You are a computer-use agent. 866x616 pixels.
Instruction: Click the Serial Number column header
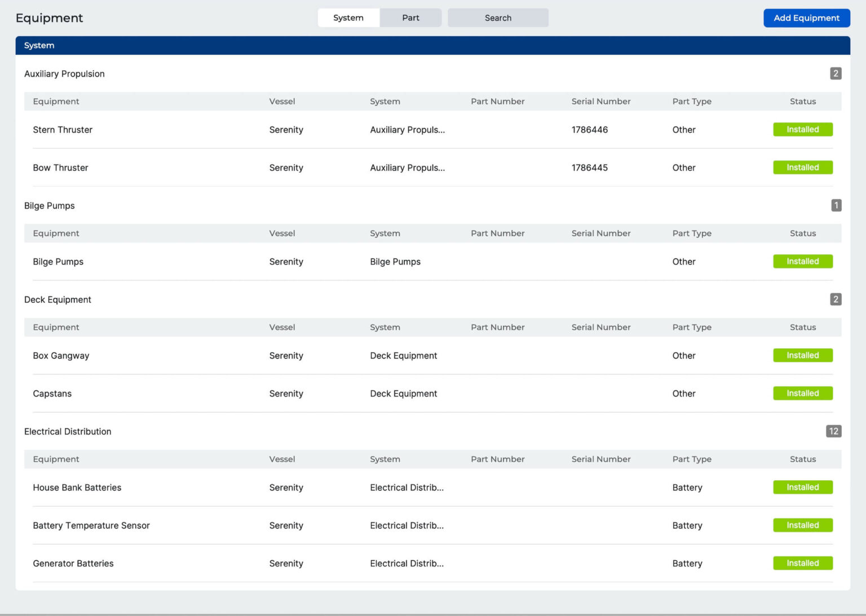pyautogui.click(x=600, y=101)
